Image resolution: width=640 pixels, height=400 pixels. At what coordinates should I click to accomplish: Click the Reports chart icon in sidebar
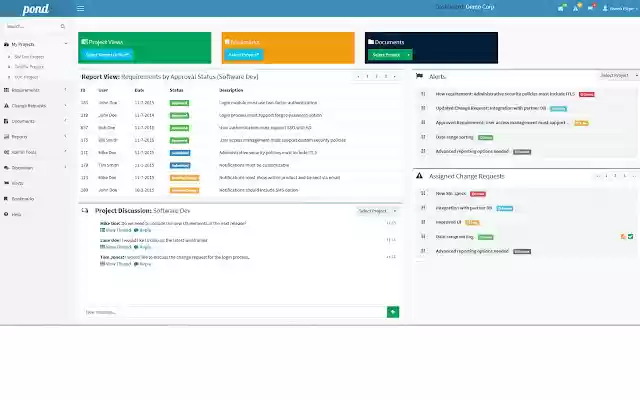click(6, 136)
